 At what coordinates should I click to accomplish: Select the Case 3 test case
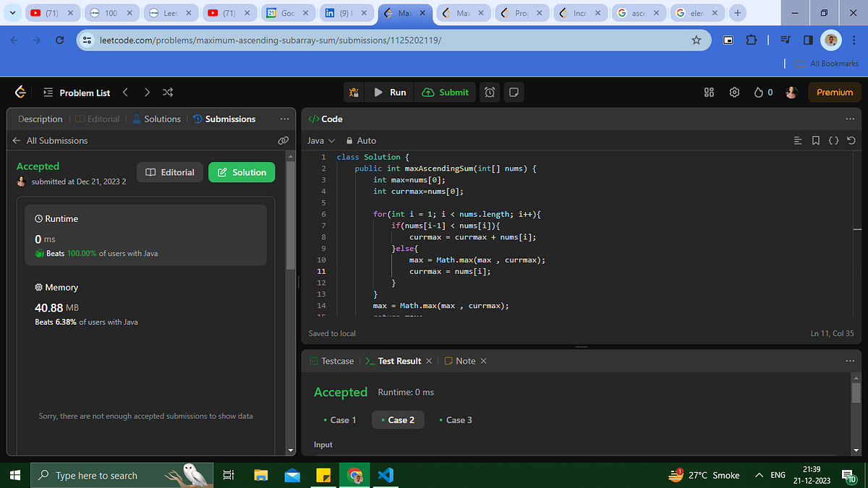coord(455,420)
